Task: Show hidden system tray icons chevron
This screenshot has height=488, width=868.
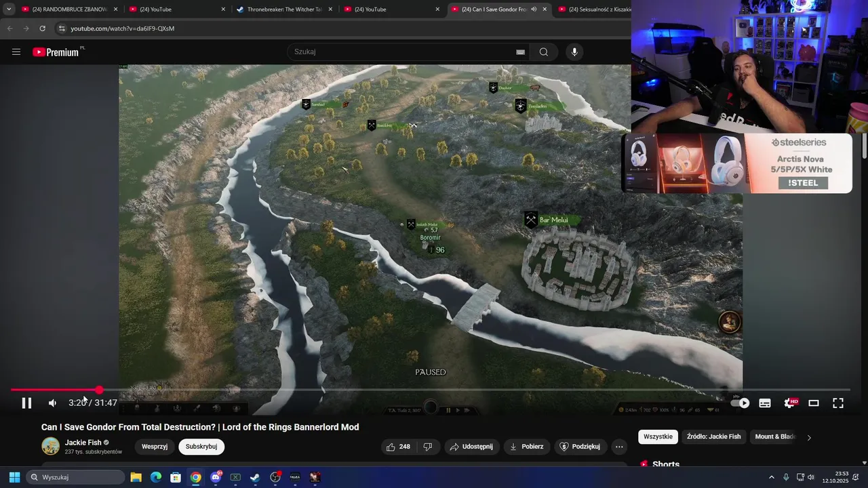Action: pos(771,477)
